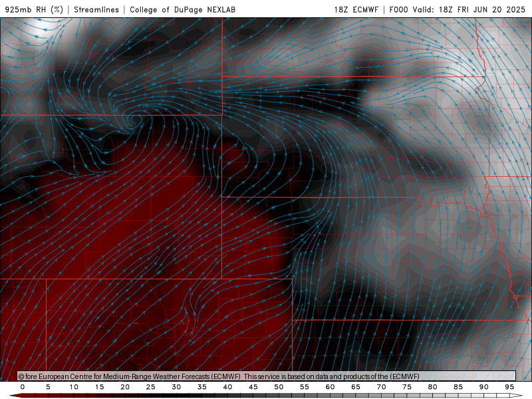Click the 'Streamlines' label in header
Screen dimensions: 532x399
(x=96, y=9)
